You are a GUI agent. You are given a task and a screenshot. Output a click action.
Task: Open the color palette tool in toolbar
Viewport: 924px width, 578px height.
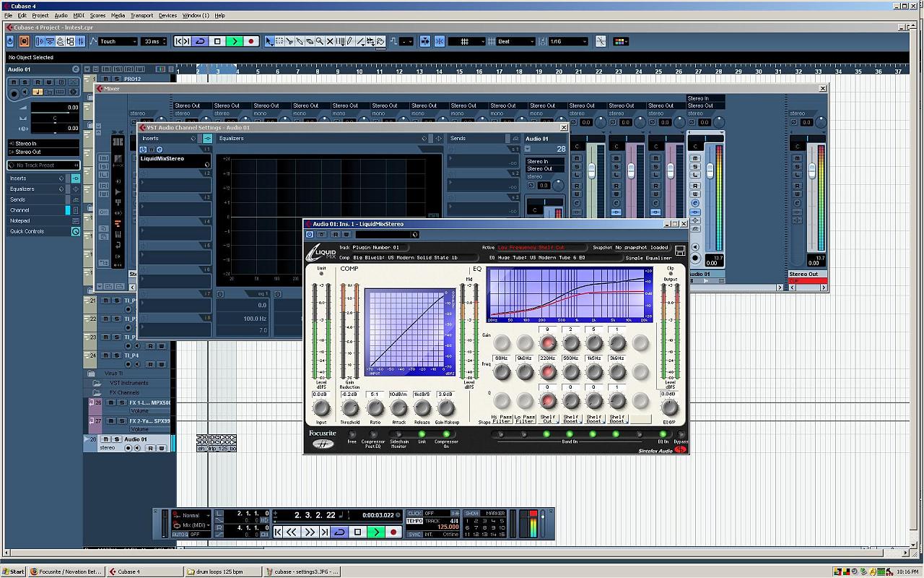[621, 42]
